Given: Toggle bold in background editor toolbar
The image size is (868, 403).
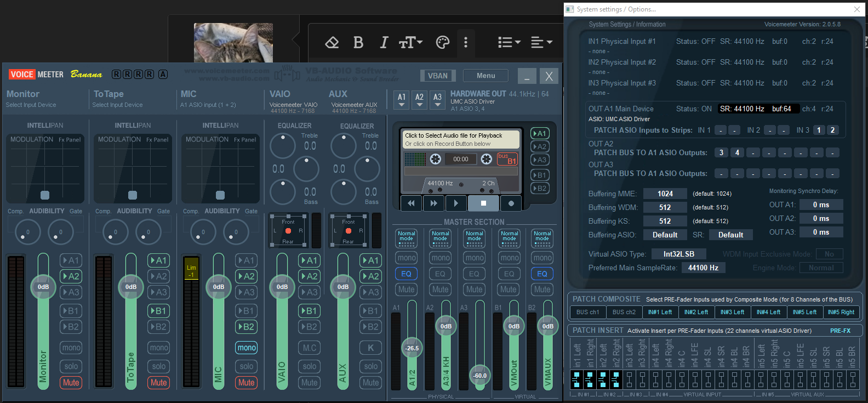Looking at the screenshot, I should click(x=358, y=42).
